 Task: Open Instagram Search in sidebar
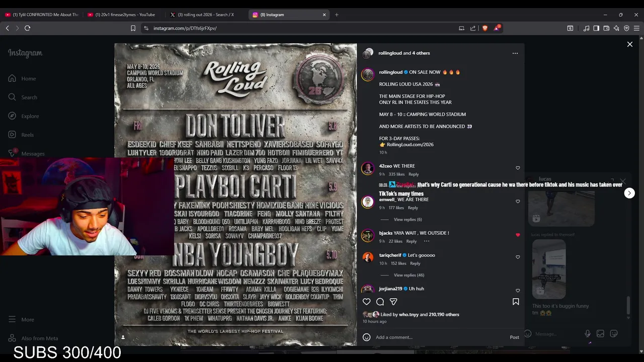pos(23,97)
